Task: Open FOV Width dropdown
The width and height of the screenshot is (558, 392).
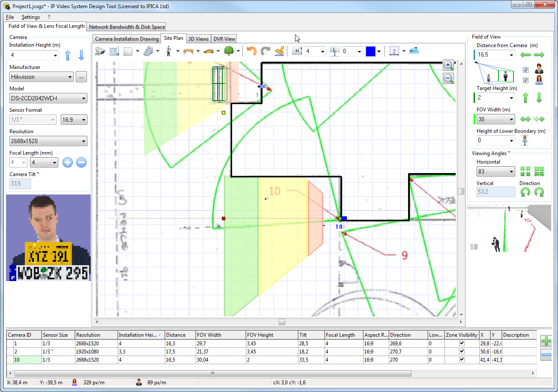Action: tap(512, 119)
